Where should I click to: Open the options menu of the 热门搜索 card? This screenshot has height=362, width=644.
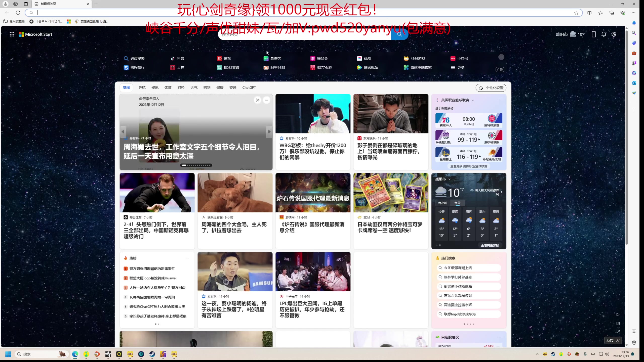click(499, 258)
